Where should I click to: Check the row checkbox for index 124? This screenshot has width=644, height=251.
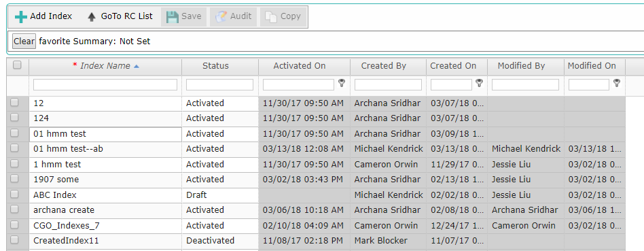(14, 117)
